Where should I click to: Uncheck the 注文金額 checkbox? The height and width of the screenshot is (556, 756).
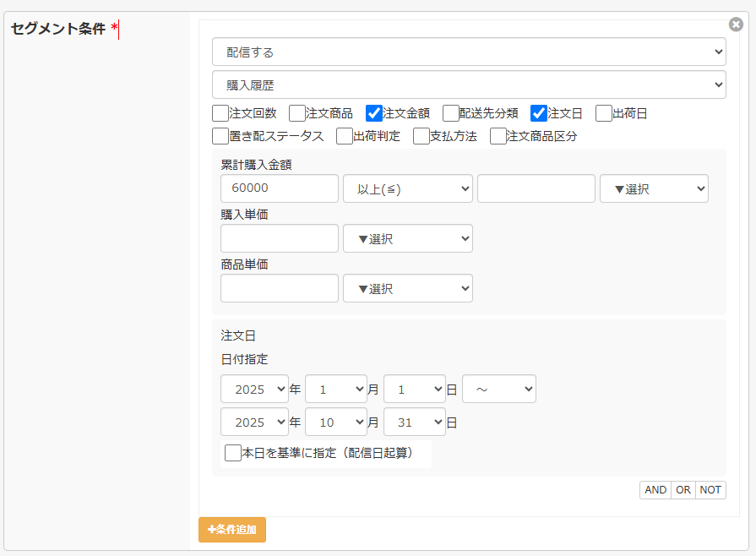tap(374, 113)
